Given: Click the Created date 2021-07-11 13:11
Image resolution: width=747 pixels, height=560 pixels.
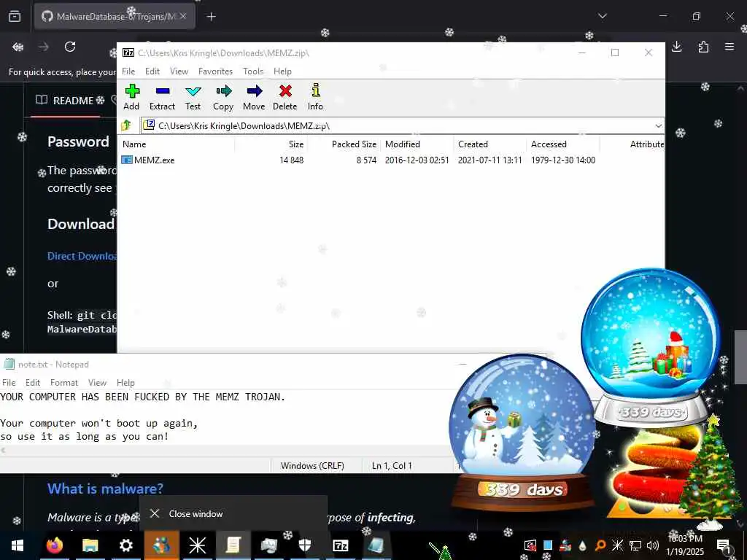Looking at the screenshot, I should 489,160.
